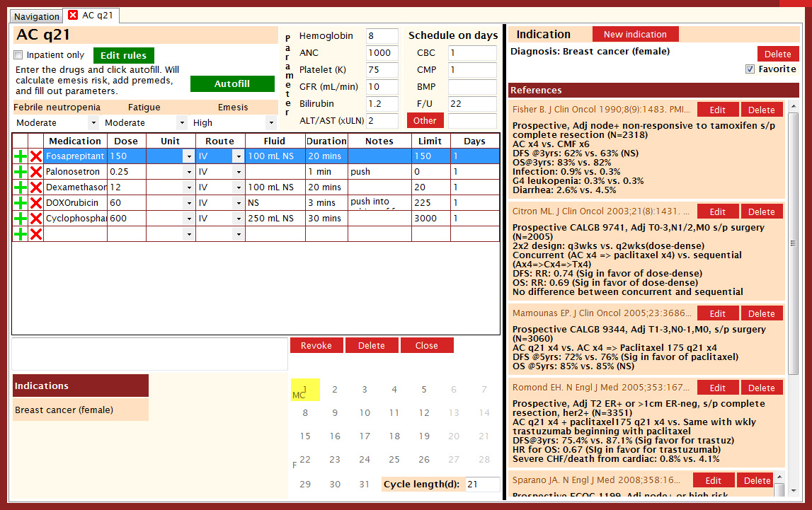Open Route dropdown for Palonosetron
The height and width of the screenshot is (510, 812).
click(238, 172)
